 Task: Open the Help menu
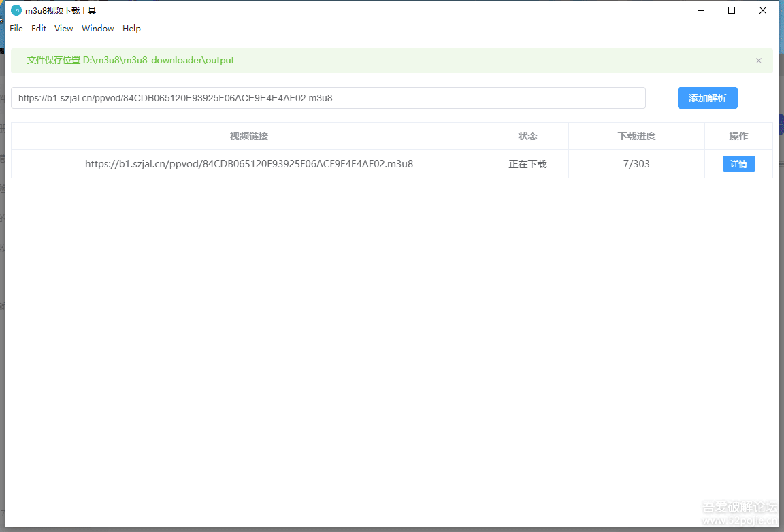[x=131, y=29]
